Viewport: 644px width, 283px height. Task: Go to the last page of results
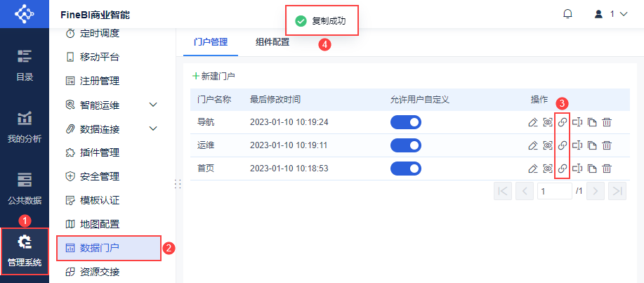click(x=617, y=191)
